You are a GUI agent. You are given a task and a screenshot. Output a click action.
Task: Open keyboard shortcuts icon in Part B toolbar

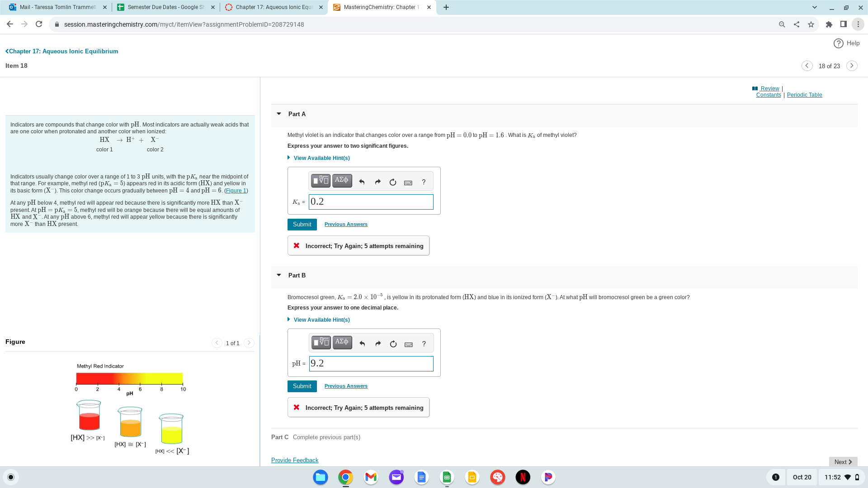pos(408,344)
